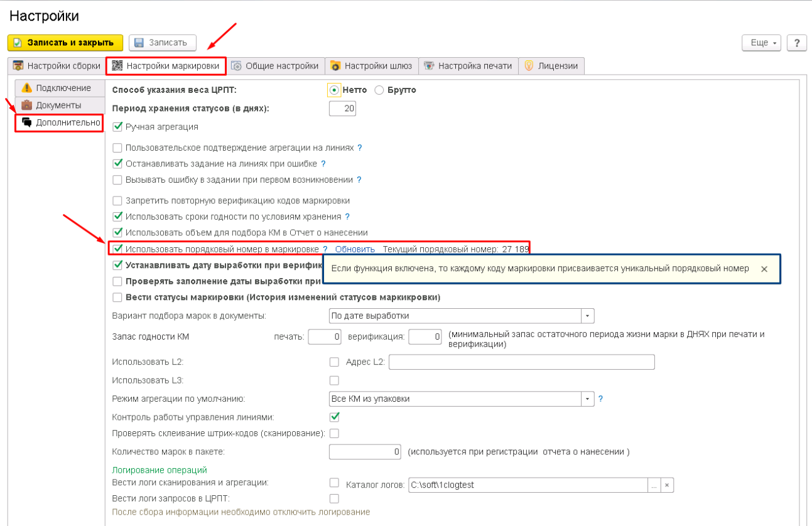
Task: Open the Документы side tab
Action: tap(59, 105)
